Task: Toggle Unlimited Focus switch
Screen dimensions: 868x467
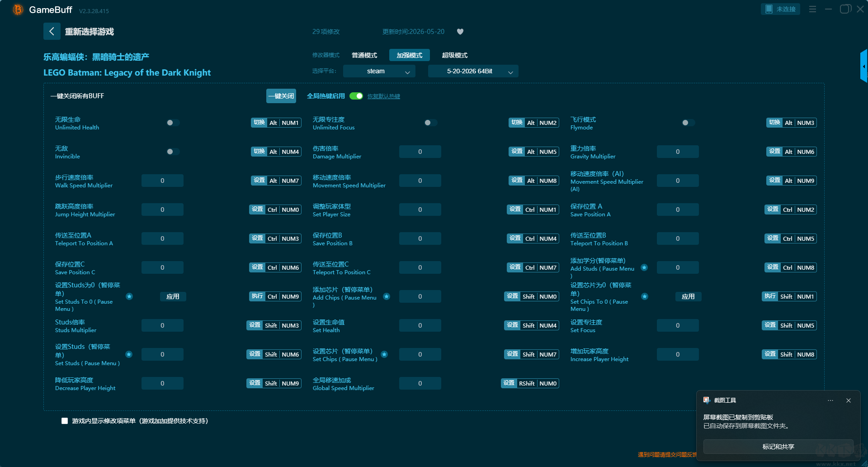Action: [x=431, y=123]
